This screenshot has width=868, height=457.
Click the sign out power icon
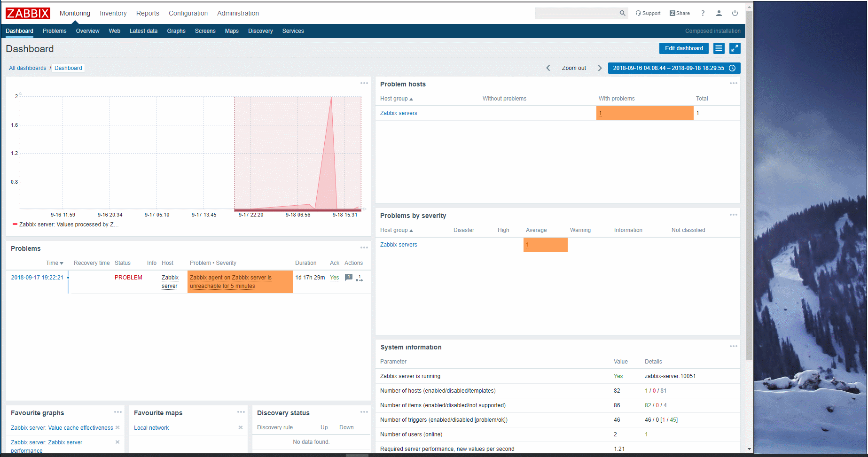[735, 13]
